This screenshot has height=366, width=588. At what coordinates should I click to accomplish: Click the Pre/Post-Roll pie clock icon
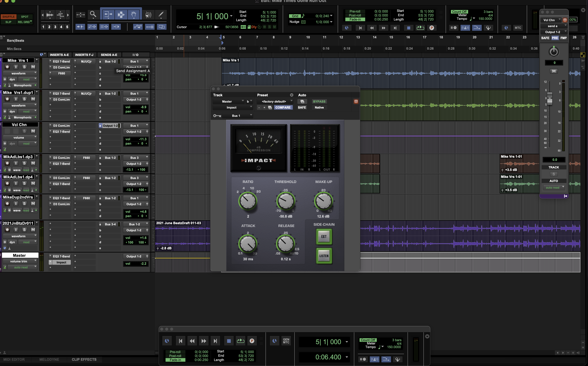[347, 28]
